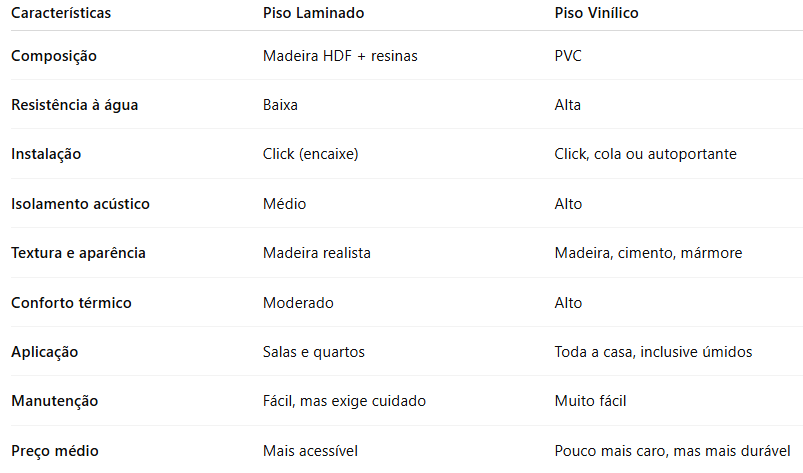Click the Características column header

pyautogui.click(x=61, y=13)
